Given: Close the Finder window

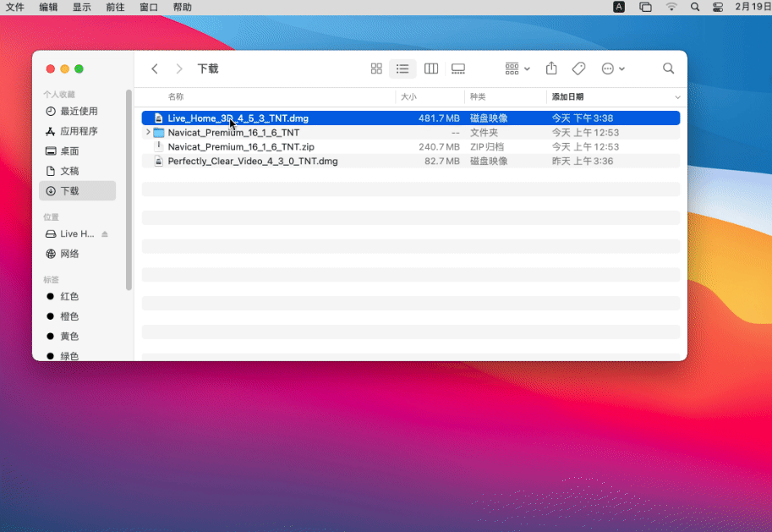Looking at the screenshot, I should [50, 69].
